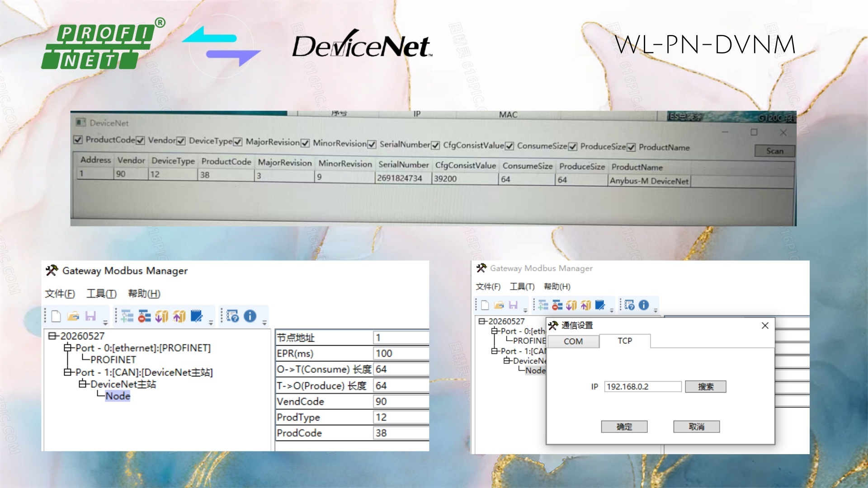Click the purple save icon in the Gateway window behind 通信设置
This screenshot has width=868, height=488.
(513, 305)
